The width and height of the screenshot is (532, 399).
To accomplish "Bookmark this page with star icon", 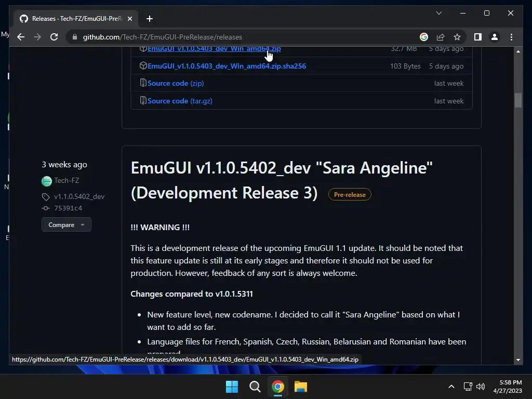I will (457, 37).
